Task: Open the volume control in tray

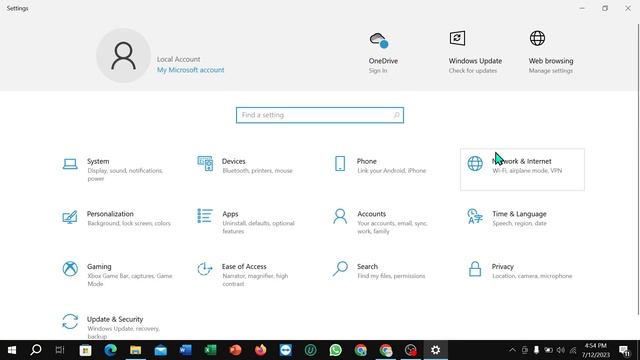Action: [x=561, y=350]
